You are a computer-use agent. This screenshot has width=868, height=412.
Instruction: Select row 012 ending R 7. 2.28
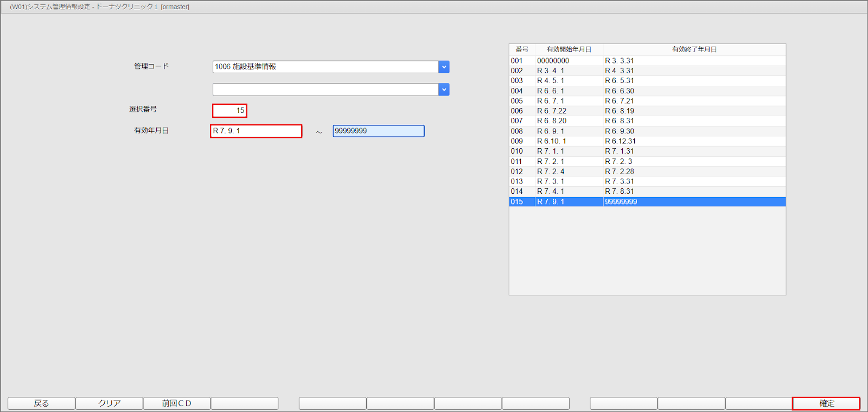click(x=647, y=172)
